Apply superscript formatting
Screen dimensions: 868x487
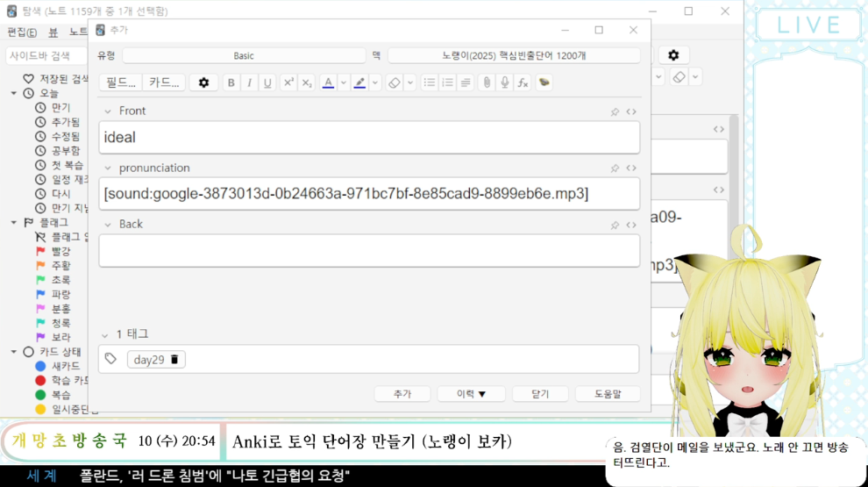288,82
